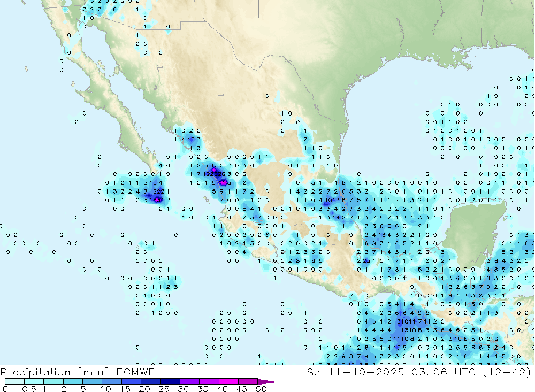Click the '[mm]' unit label
The height and width of the screenshot is (392, 535).
(x=94, y=372)
